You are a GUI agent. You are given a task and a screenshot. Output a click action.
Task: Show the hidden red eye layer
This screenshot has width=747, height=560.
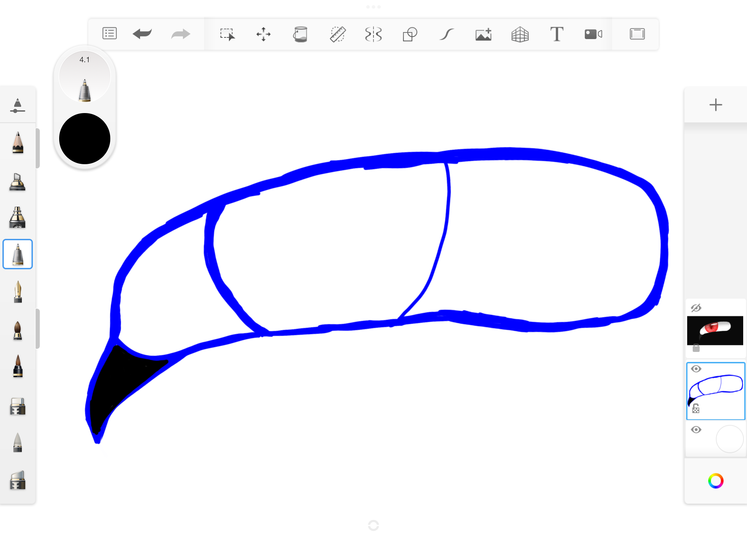pos(696,308)
